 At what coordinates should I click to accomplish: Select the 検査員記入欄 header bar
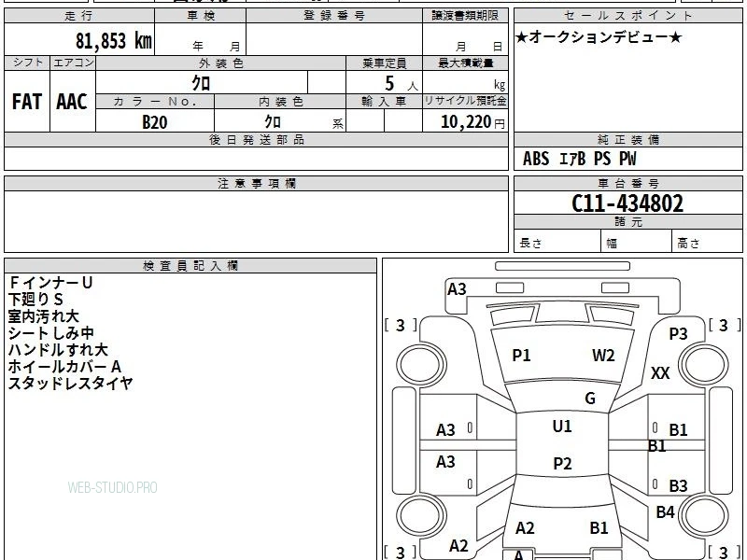190,266
